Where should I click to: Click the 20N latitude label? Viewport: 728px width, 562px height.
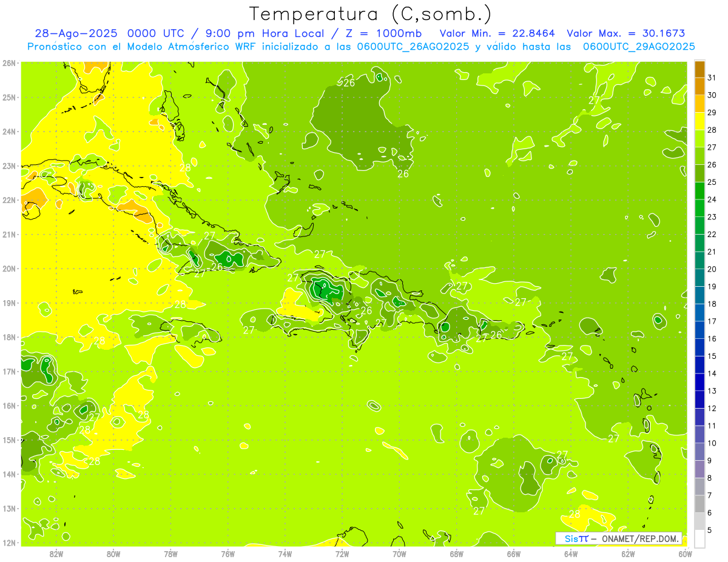9,269
